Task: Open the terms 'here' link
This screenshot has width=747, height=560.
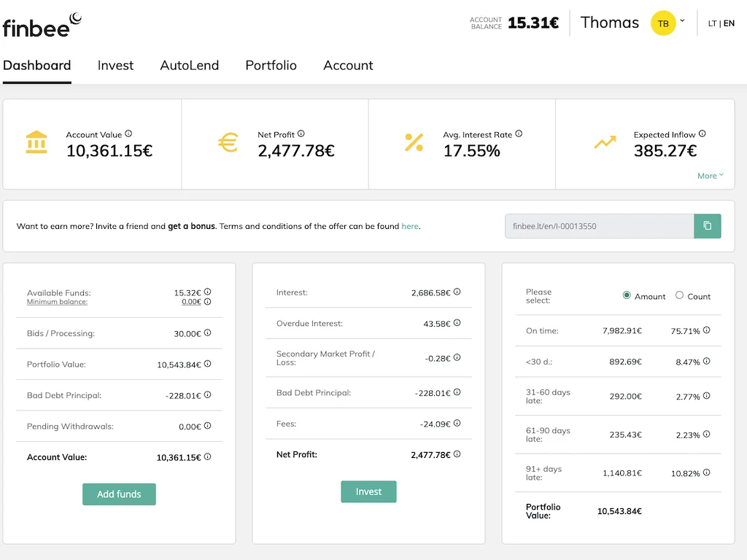Action: coord(410,226)
